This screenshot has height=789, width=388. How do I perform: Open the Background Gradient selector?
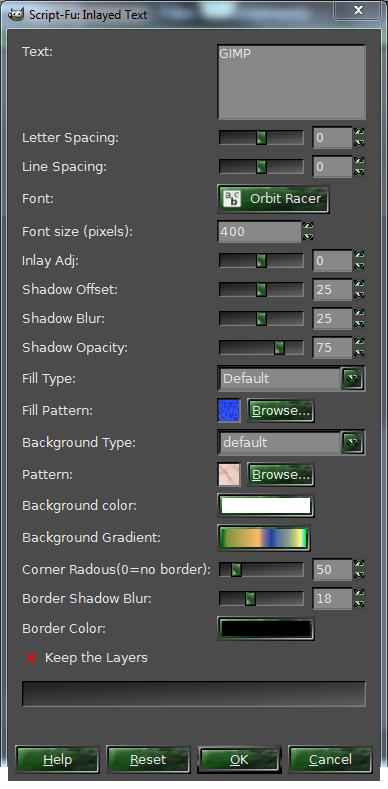tap(263, 538)
